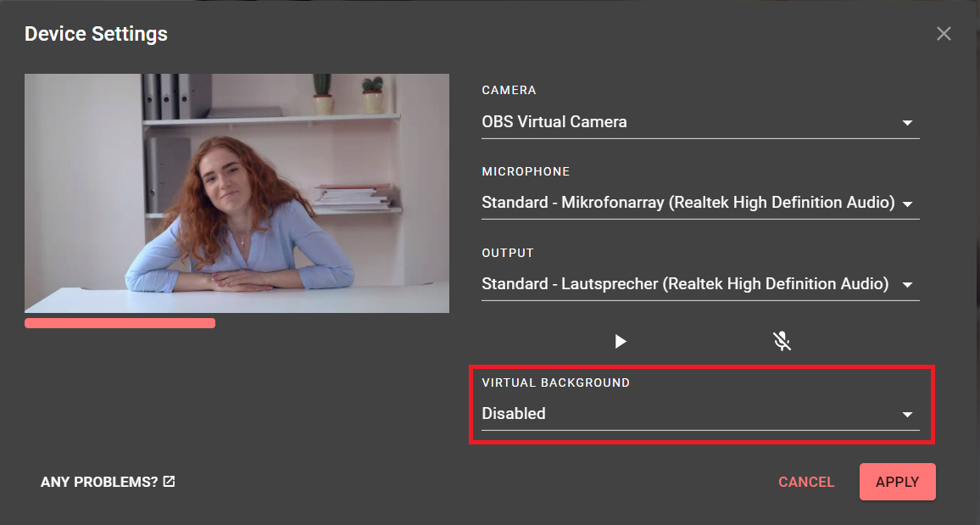Click the Cancel button

(806, 482)
